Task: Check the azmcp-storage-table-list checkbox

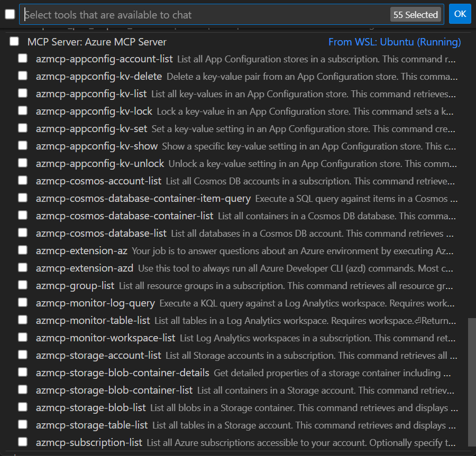Action: (x=23, y=424)
